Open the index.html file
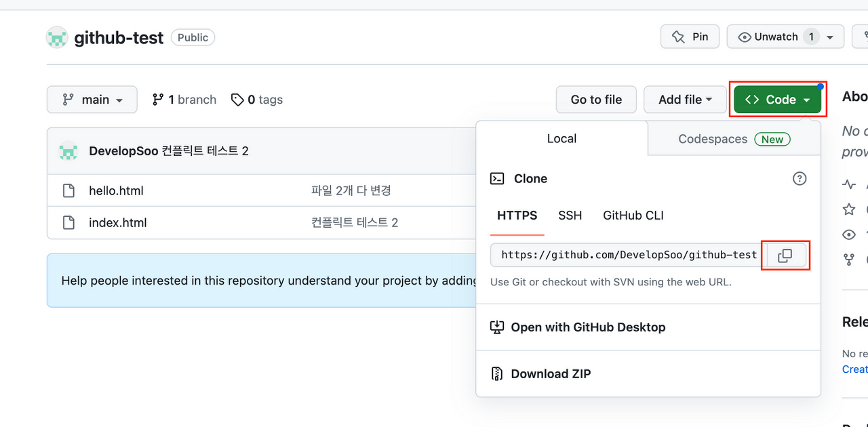Viewport: 868px width, 427px height. (117, 222)
